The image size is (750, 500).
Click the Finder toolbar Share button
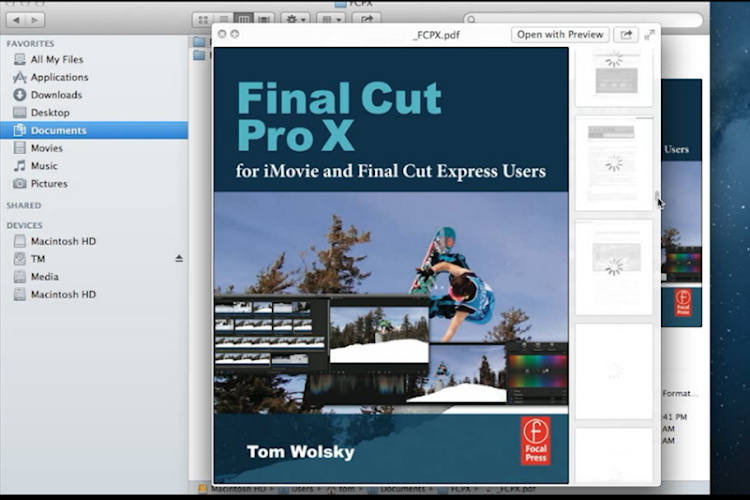click(x=366, y=19)
